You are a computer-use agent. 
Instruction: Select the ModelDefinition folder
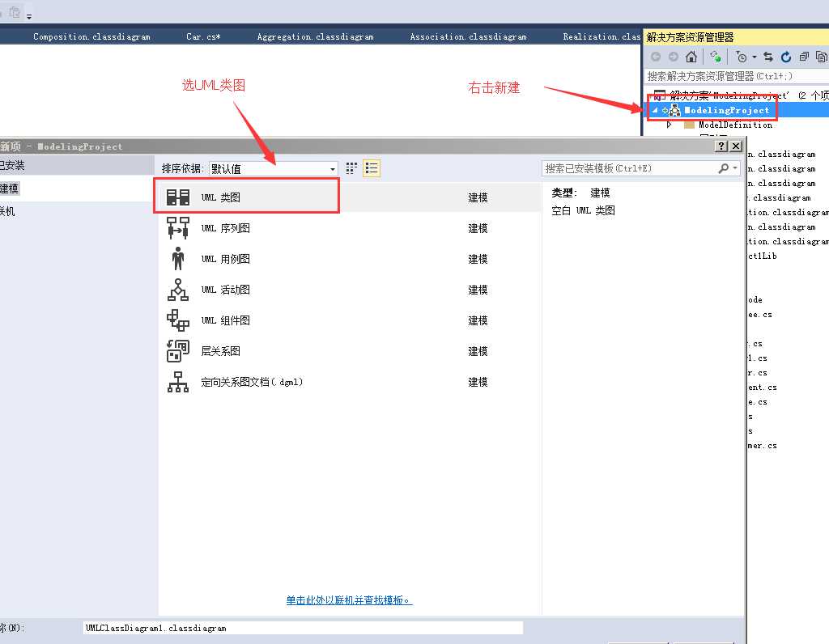[x=735, y=125]
